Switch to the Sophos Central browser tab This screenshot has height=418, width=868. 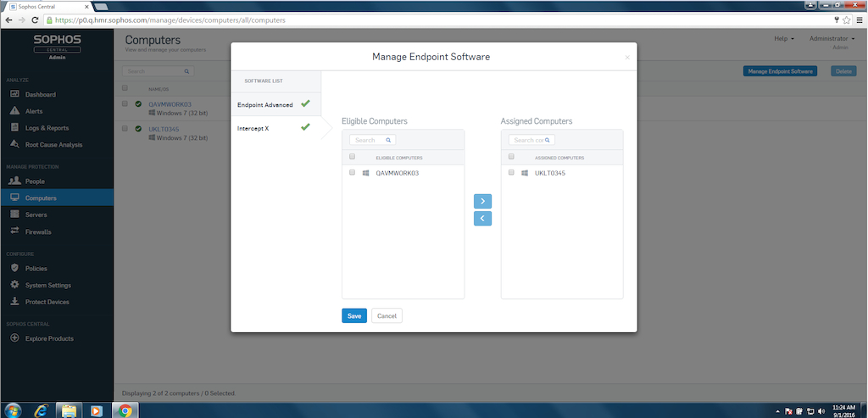coord(47,6)
